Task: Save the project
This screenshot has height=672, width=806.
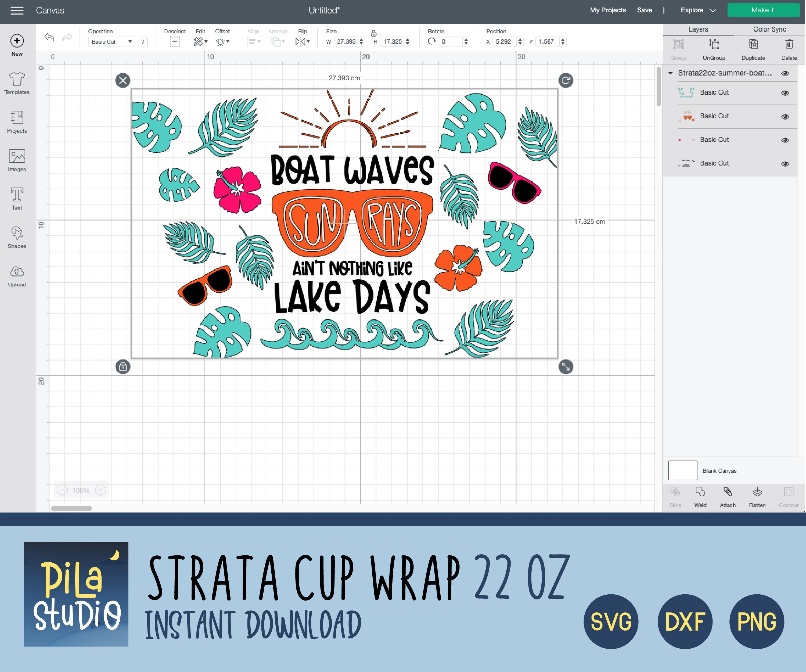Action: pyautogui.click(x=645, y=10)
